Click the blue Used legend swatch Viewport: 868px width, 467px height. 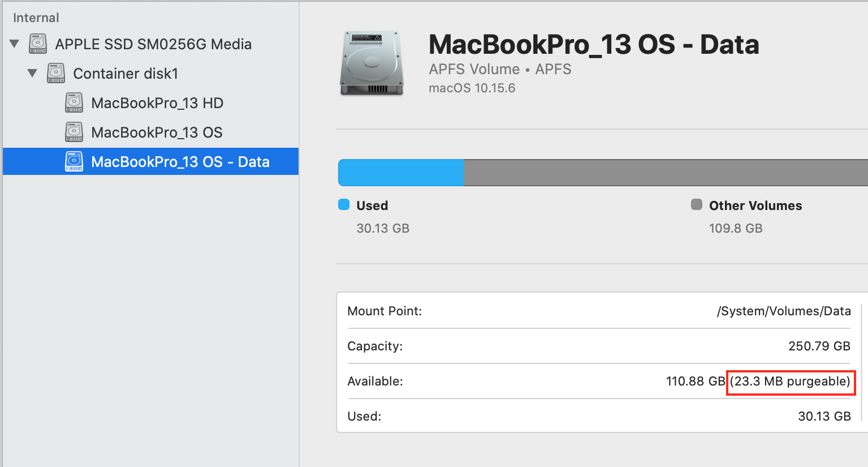[x=344, y=205]
